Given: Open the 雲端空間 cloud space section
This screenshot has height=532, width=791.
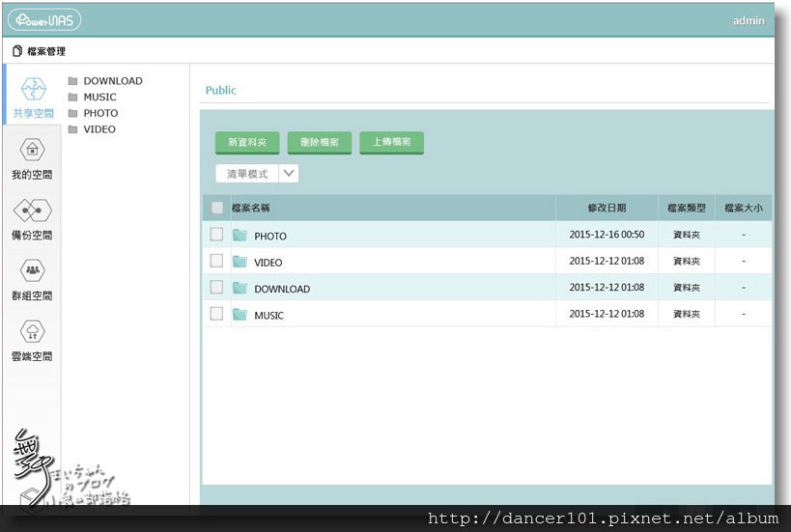Looking at the screenshot, I should click(x=32, y=341).
